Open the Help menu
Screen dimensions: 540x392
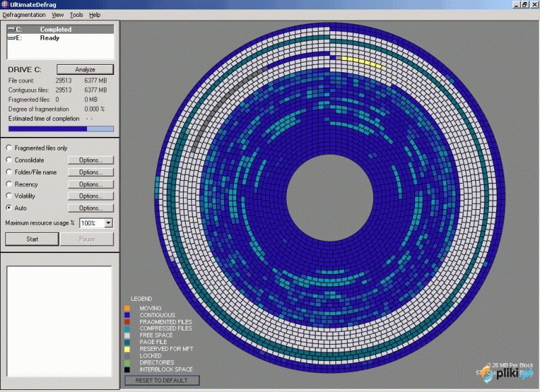click(94, 15)
